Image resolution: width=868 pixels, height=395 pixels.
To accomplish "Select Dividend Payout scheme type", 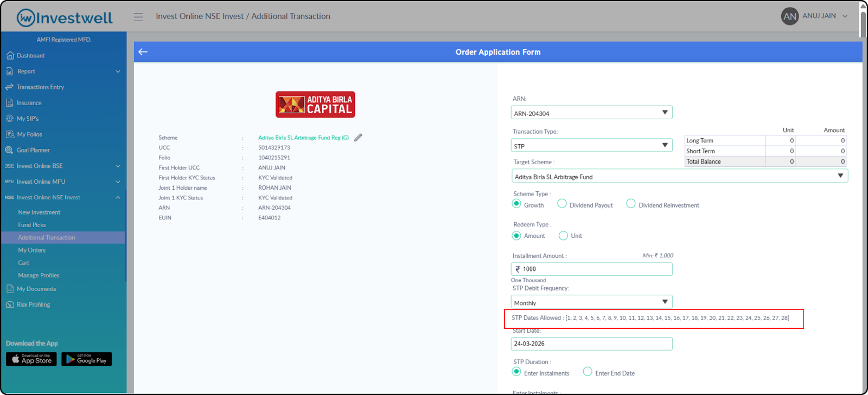I will click(562, 204).
